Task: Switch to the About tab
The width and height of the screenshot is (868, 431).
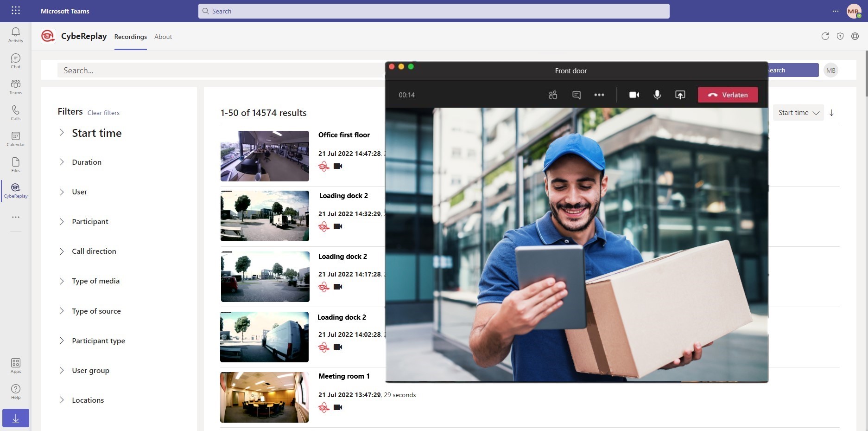Action: coord(163,37)
